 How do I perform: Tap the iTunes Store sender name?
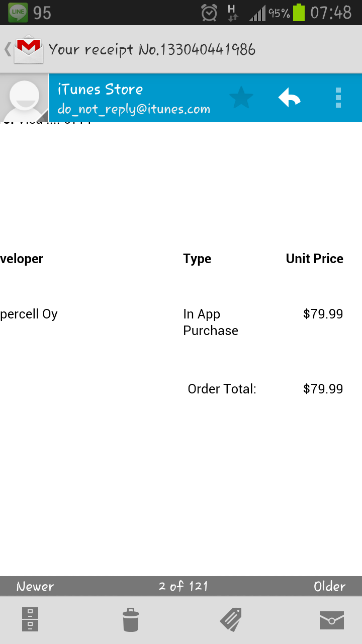[x=100, y=90]
